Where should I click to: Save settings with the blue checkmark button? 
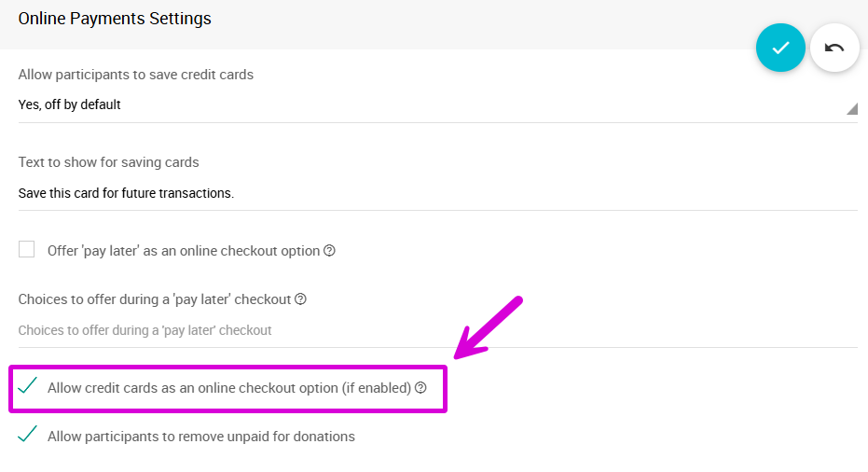[780, 48]
